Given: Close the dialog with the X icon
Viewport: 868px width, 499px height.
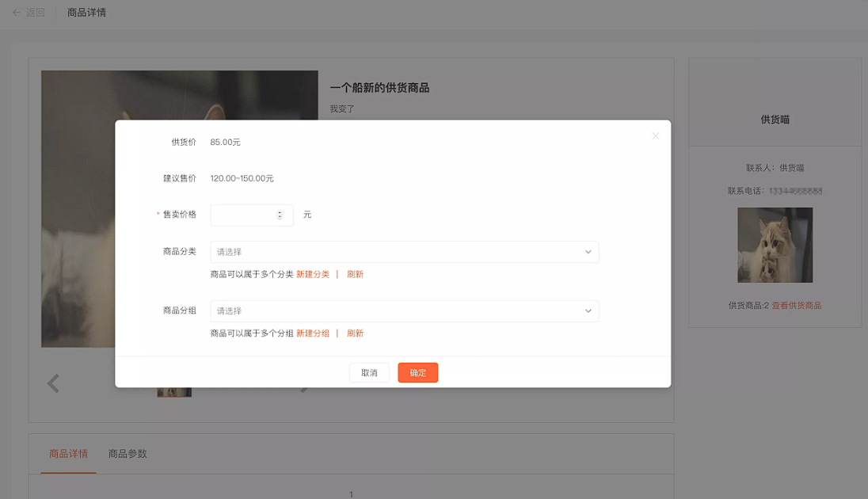Looking at the screenshot, I should 656,135.
